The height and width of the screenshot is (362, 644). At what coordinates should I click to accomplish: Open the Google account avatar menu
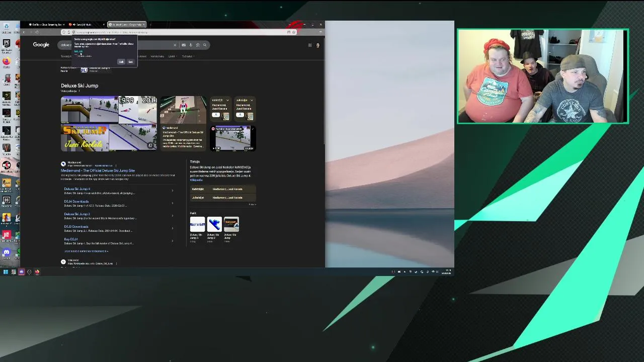[x=318, y=45]
